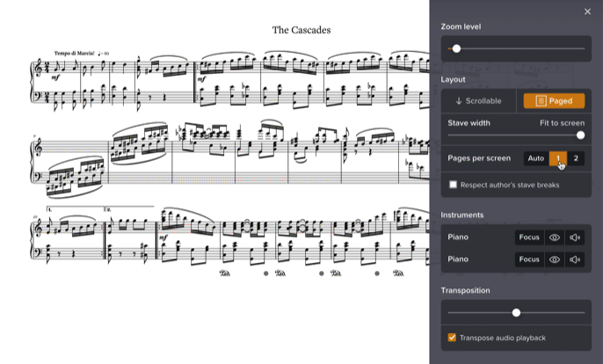Mute the second Piano with speaker icon
The width and height of the screenshot is (603, 364).
tap(575, 259)
